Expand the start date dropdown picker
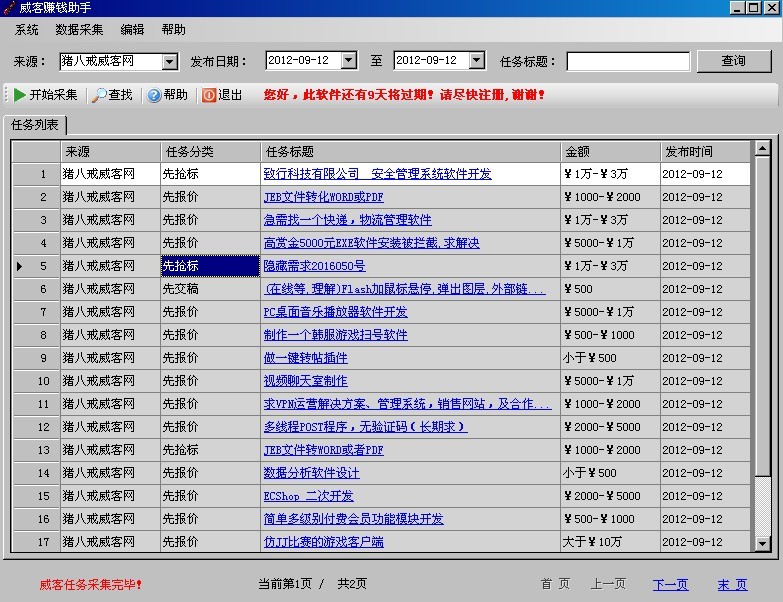This screenshot has width=783, height=602. coord(349,60)
